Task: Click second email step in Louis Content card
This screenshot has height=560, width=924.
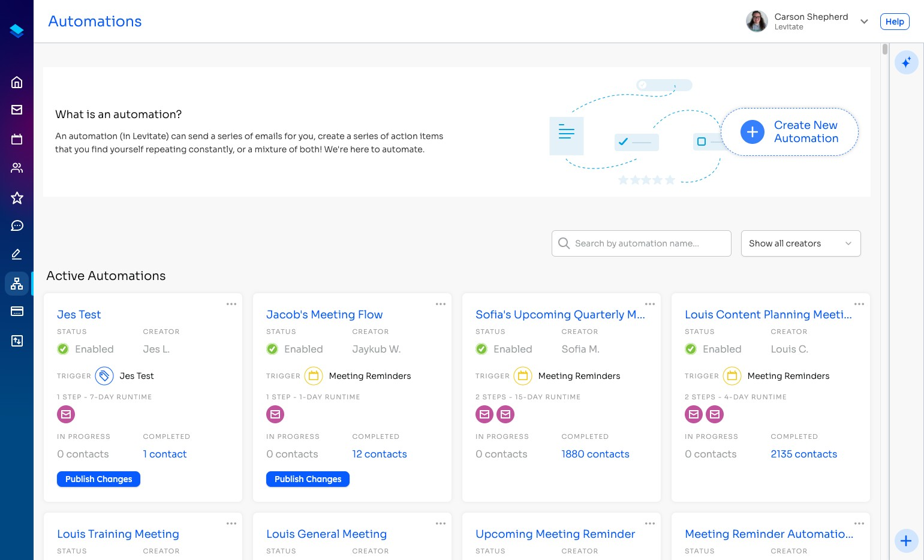Action: pos(715,414)
